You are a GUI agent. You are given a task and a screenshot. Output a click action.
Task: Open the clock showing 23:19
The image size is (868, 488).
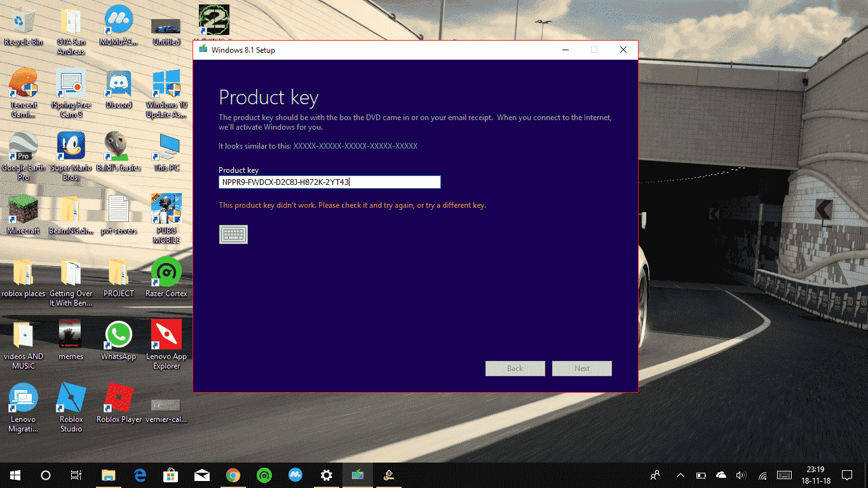tap(814, 475)
